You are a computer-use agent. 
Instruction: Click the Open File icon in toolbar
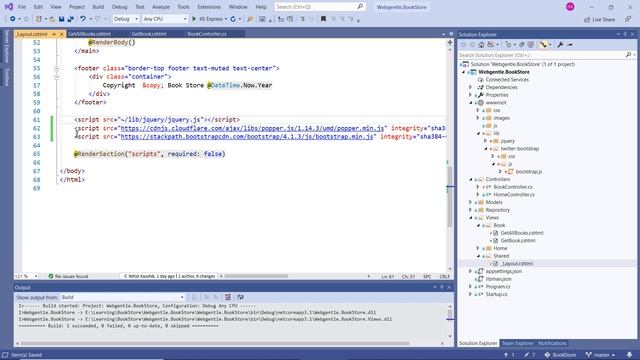pyautogui.click(x=52, y=19)
